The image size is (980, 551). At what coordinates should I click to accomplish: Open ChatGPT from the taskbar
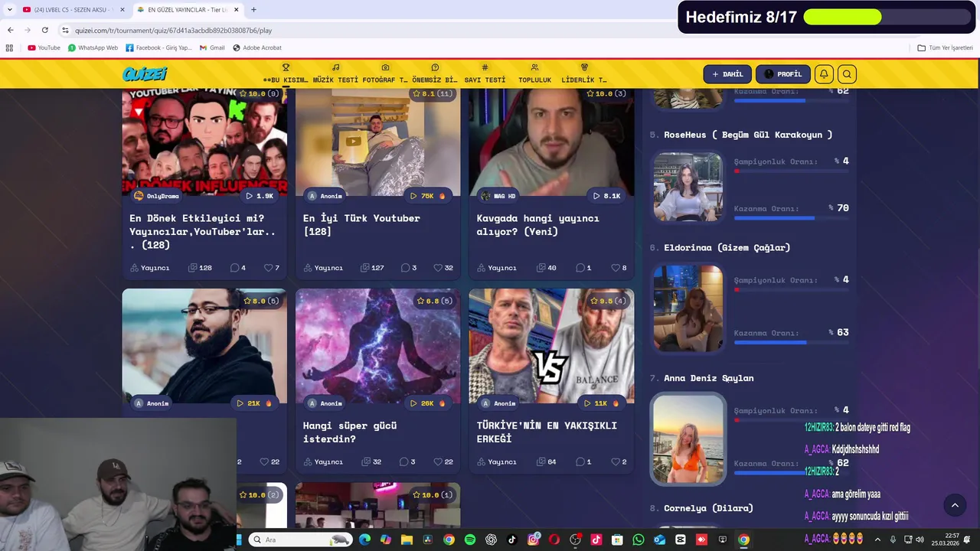pos(491,540)
